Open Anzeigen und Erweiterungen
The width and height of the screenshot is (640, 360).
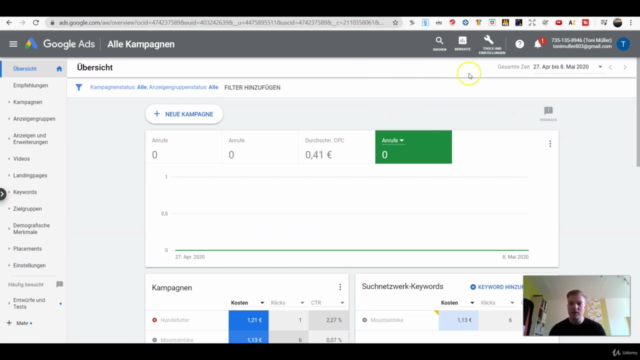pos(31,139)
